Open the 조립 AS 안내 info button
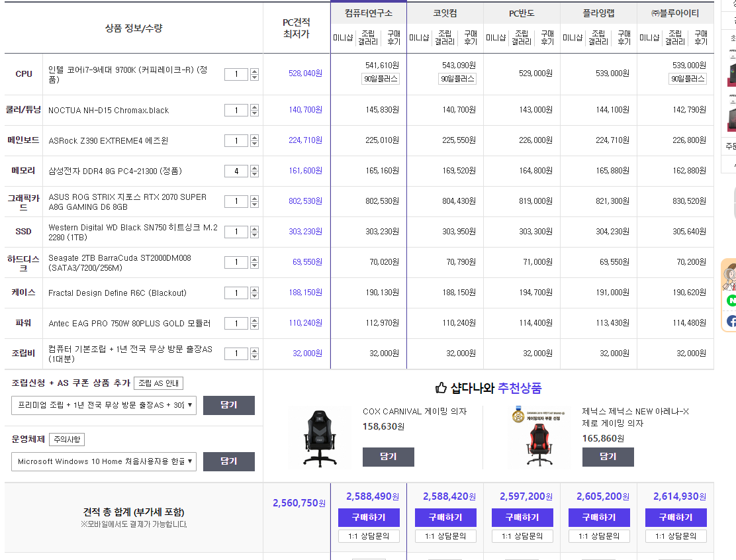Image resolution: width=736 pixels, height=560 pixels. (158, 383)
